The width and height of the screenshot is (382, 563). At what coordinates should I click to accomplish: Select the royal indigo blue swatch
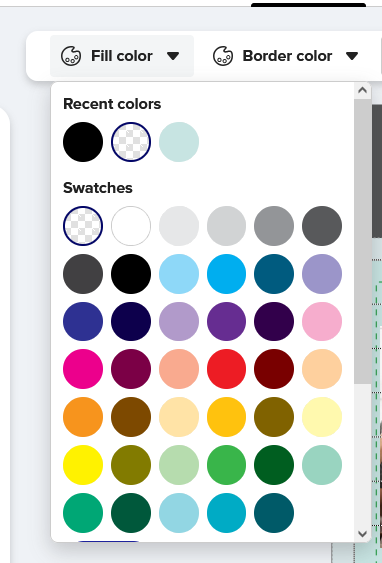(83, 321)
